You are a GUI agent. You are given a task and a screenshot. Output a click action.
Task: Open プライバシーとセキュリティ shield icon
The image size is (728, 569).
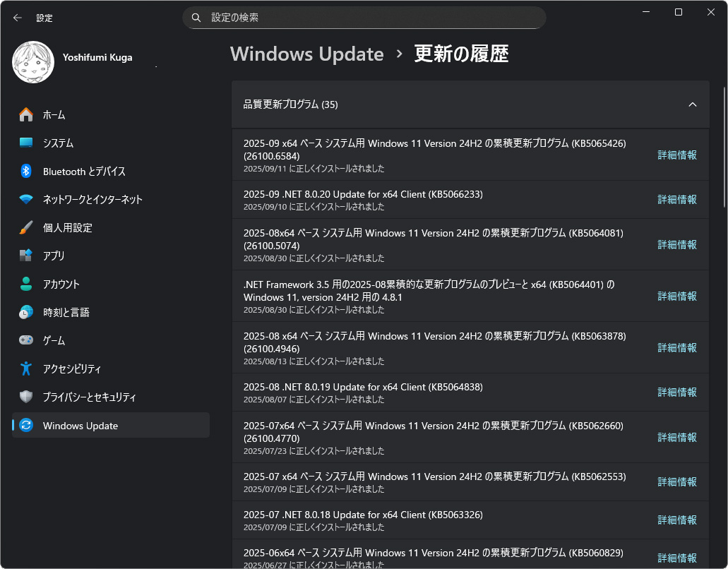[x=26, y=397]
